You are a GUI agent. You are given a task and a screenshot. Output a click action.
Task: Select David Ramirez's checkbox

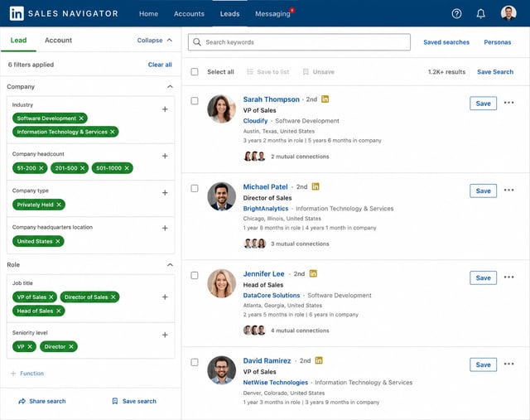(x=195, y=362)
